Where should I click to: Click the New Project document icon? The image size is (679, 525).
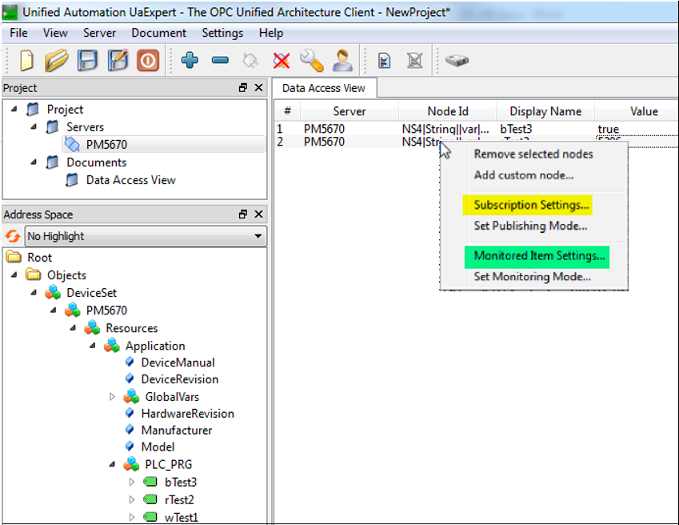26,60
